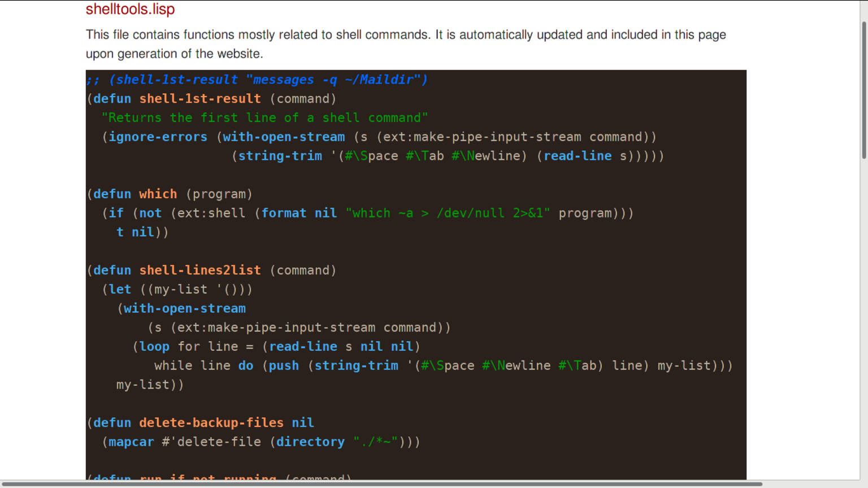The image size is (868, 488).
Task: Click the string "which ~a > /dev/null 2>&1"
Action: [448, 213]
